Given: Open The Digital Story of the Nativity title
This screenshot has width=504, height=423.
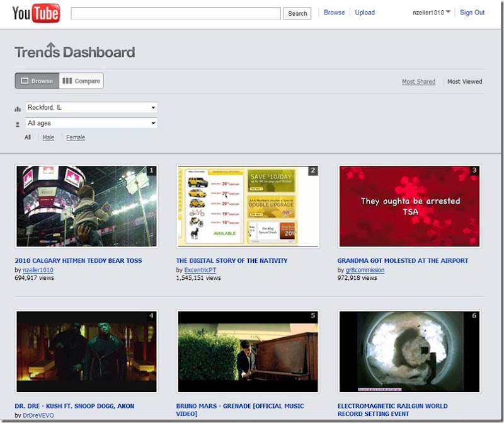Looking at the screenshot, I should (x=231, y=260).
